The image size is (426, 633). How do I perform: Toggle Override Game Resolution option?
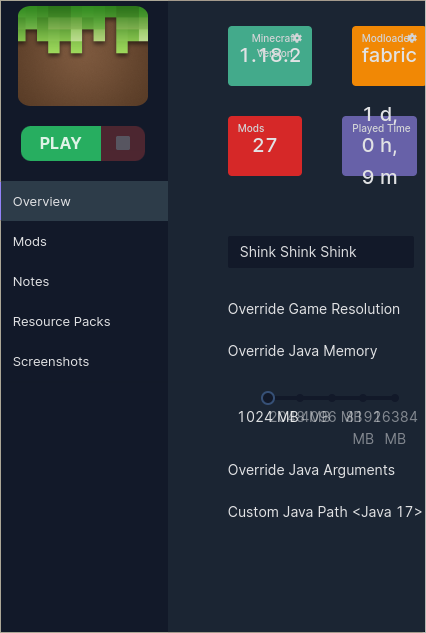tap(314, 309)
